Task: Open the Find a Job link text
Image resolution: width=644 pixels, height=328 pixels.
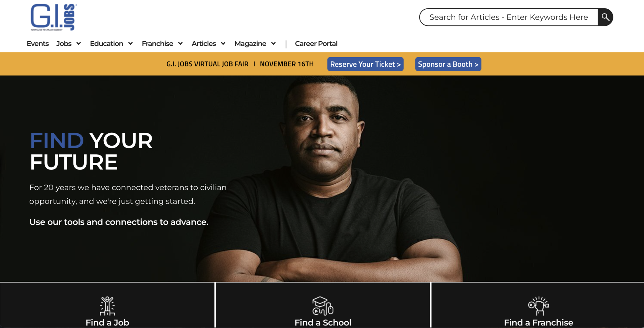Action: pyautogui.click(x=107, y=323)
